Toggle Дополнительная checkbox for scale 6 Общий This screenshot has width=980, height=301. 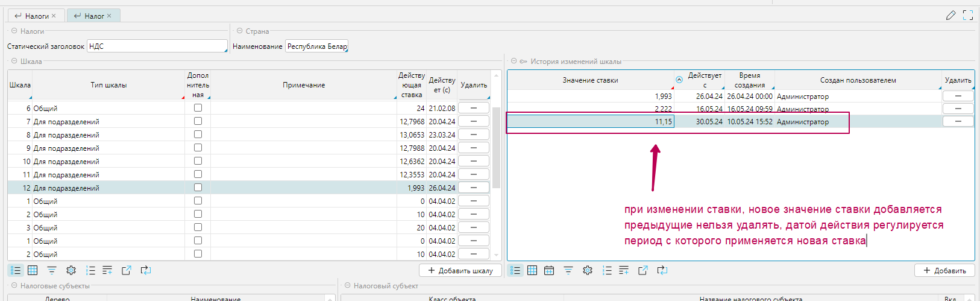coord(198,108)
